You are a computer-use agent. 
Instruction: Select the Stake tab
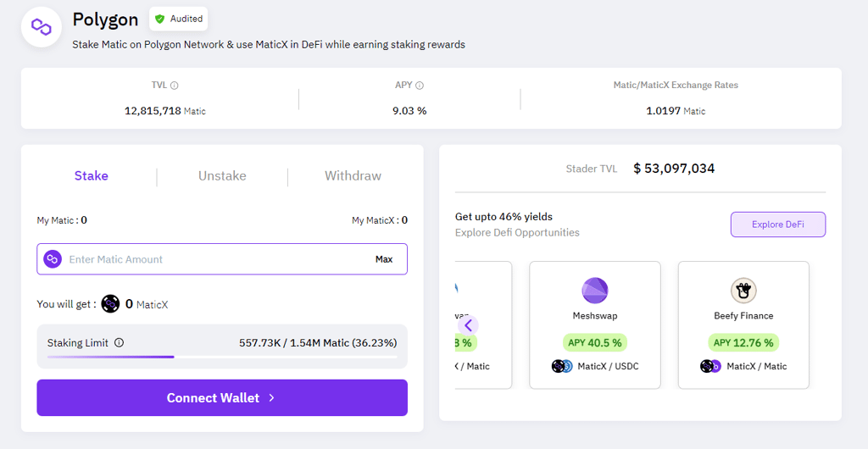coord(92,176)
